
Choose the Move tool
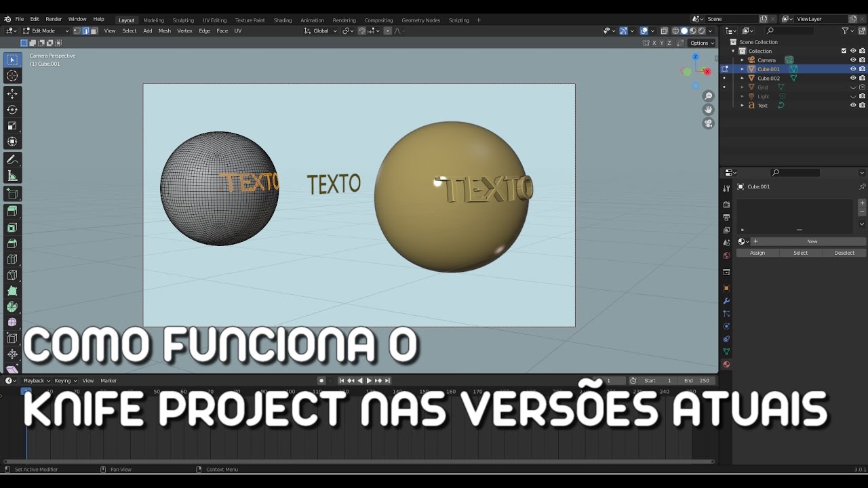point(12,93)
